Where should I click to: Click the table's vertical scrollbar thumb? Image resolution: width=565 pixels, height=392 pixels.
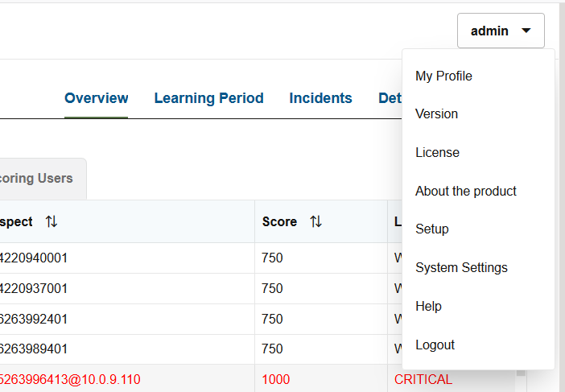click(521, 373)
